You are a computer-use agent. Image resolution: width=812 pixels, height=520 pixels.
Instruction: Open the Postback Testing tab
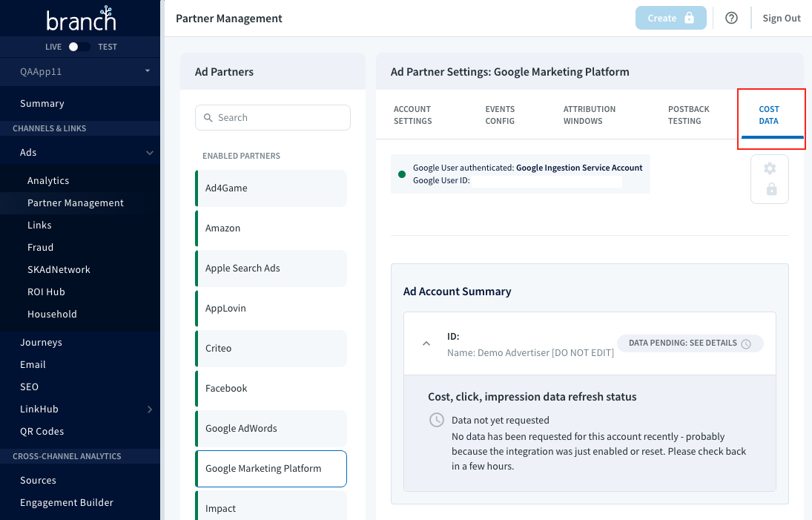pos(688,115)
